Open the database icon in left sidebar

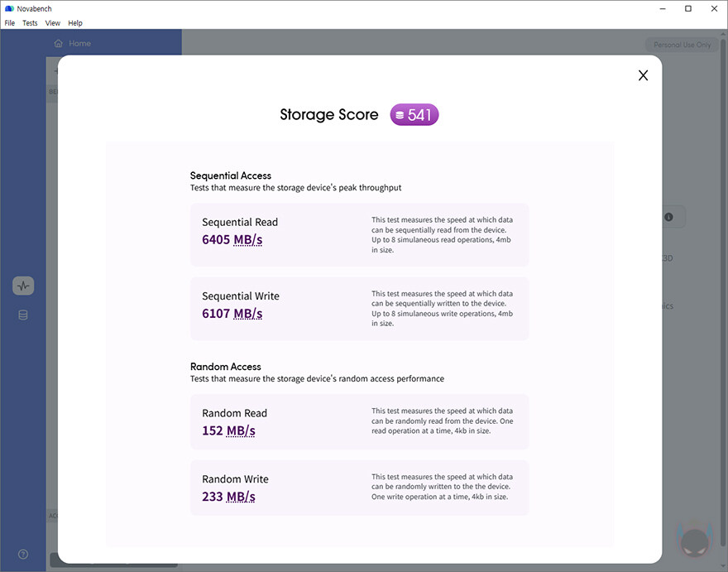[23, 315]
